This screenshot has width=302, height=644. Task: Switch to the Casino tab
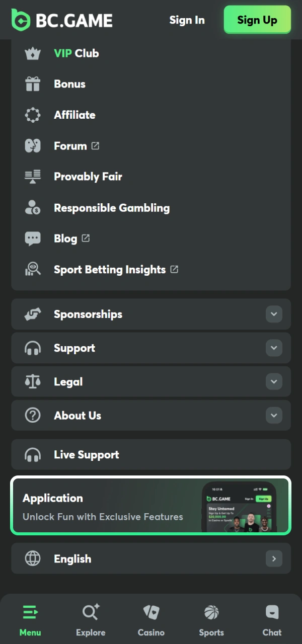coord(151,620)
